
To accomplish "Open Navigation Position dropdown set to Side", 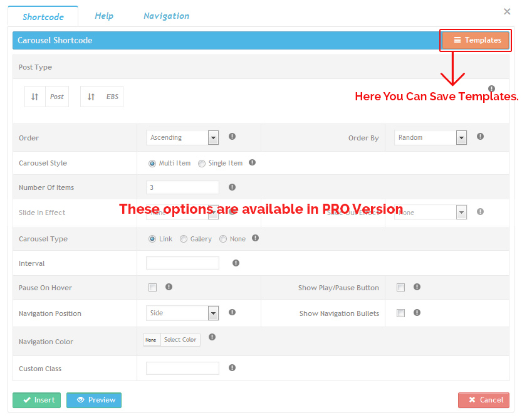I will click(x=182, y=313).
